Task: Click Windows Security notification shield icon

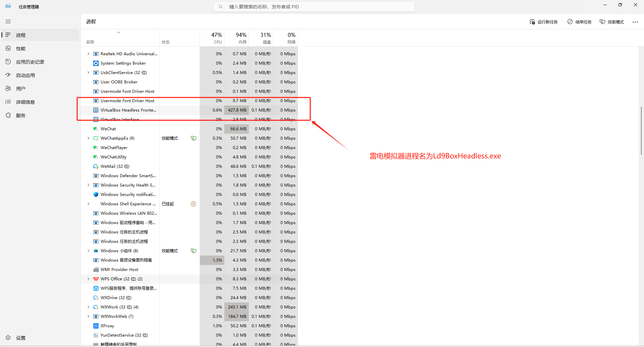Action: click(x=96, y=195)
